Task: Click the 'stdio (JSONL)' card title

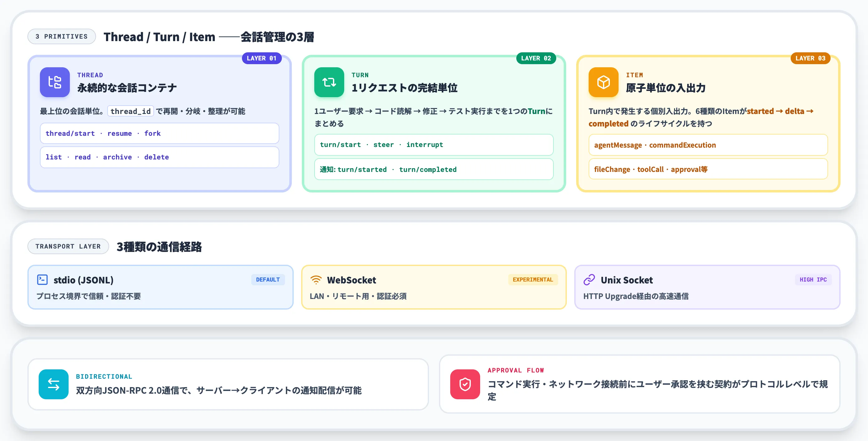Action: (84, 280)
